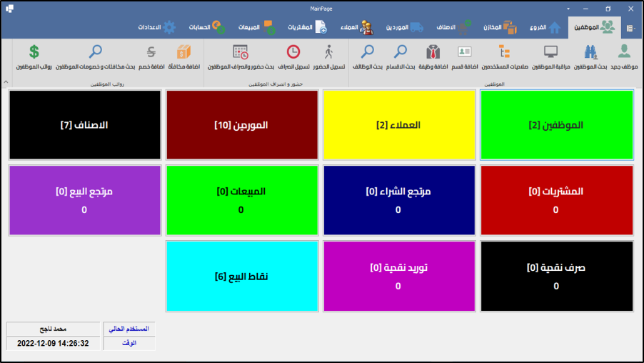Open the quick-access dropdown at the ribbon's right end

coord(631,28)
